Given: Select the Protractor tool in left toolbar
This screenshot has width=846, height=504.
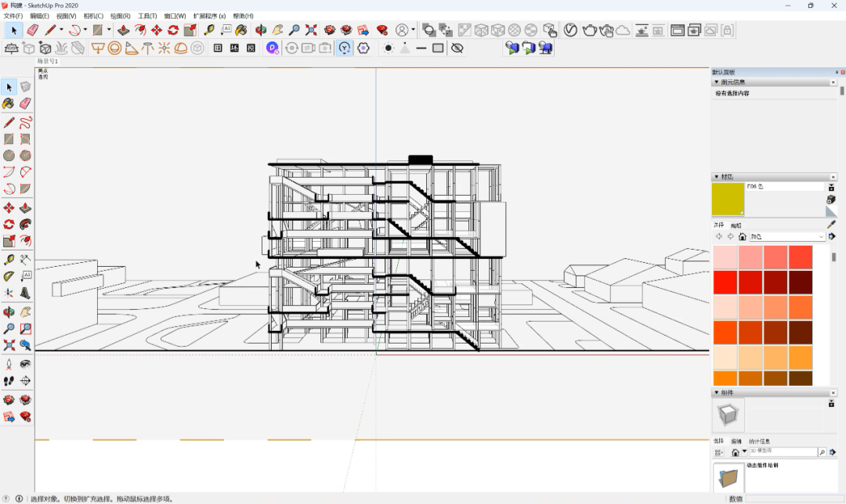Looking at the screenshot, I should click(x=9, y=276).
